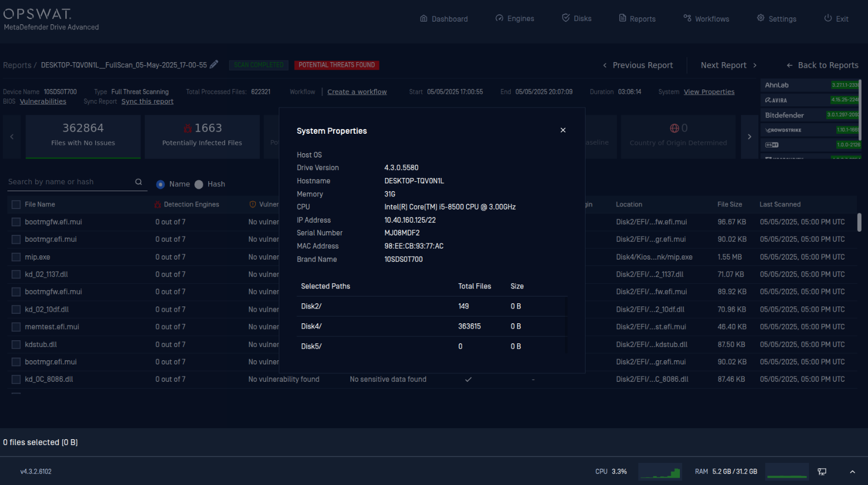
Task: Click the monitor icon in status bar
Action: point(822,472)
